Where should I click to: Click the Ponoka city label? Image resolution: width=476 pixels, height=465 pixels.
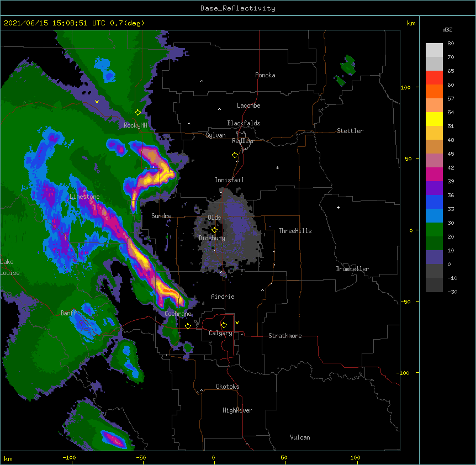click(265, 75)
